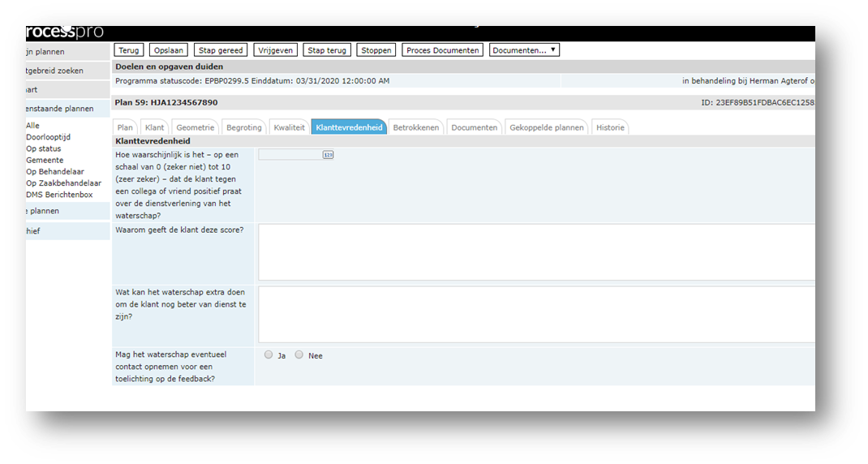Click the Processpro logo

click(65, 32)
